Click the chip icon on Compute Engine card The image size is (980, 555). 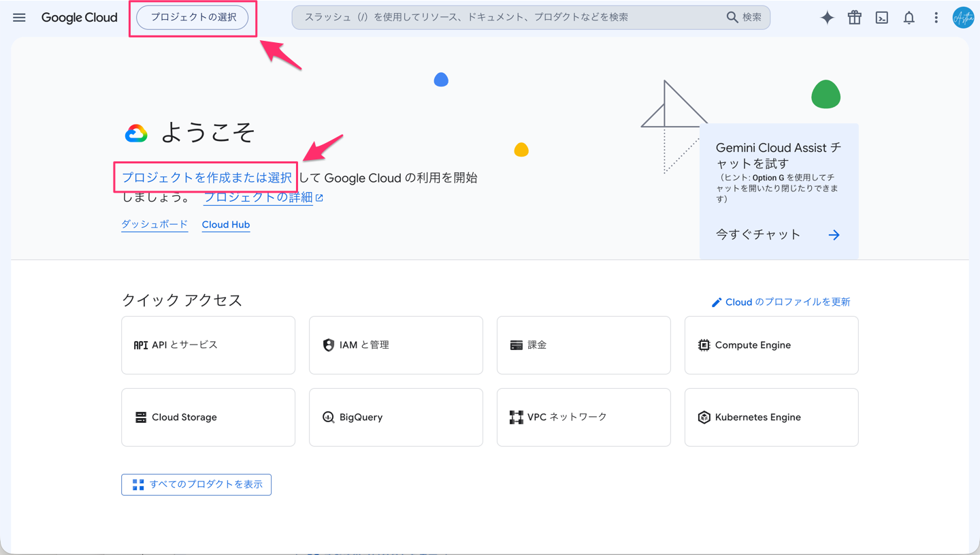tap(704, 345)
